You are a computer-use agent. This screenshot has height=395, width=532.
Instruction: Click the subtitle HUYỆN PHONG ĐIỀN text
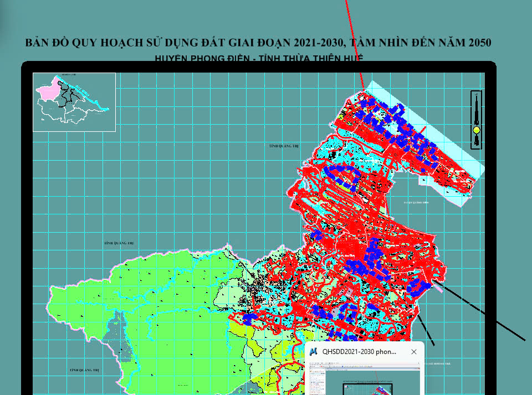pos(258,58)
